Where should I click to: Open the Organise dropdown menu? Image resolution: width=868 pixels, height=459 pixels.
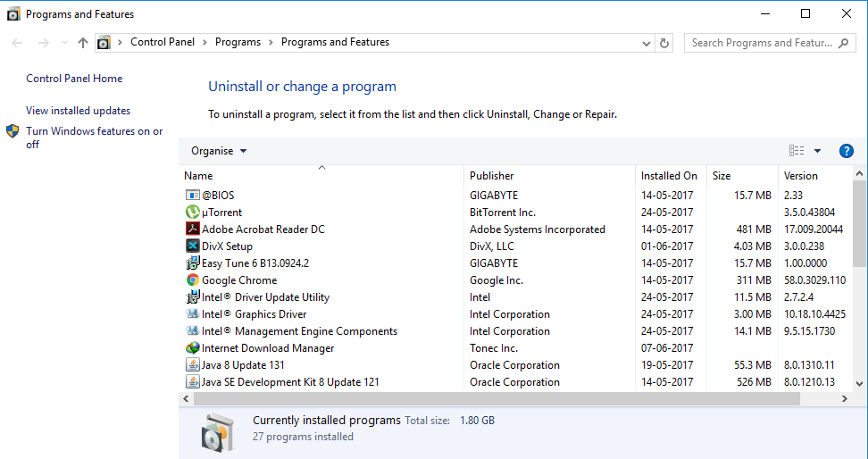point(219,151)
